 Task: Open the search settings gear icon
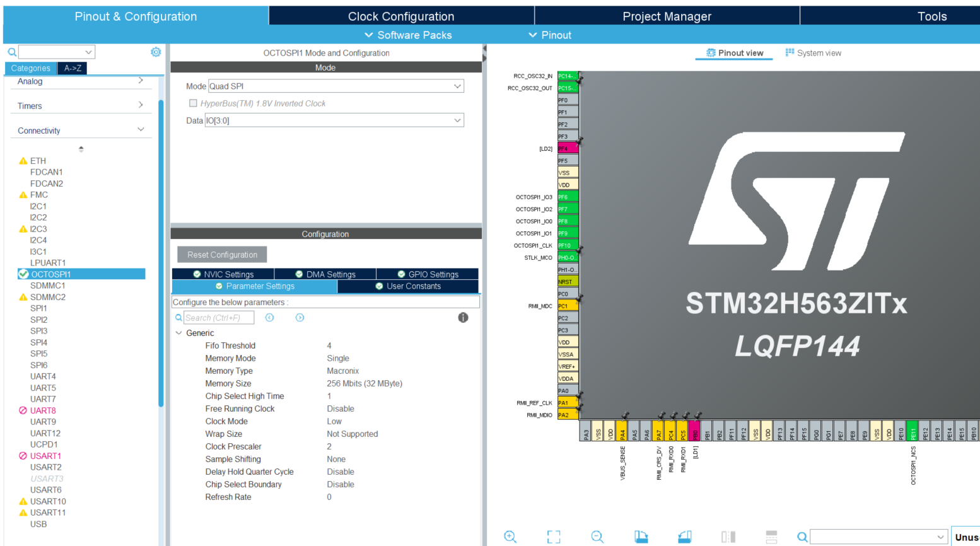(156, 52)
